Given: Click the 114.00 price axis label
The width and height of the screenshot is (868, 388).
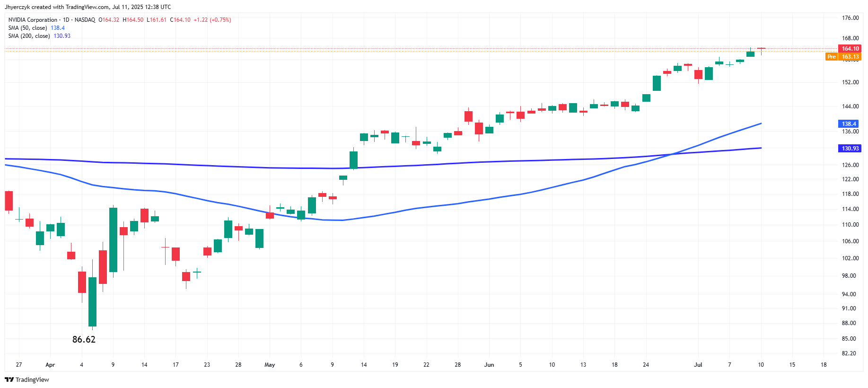Looking at the screenshot, I should 850,209.
